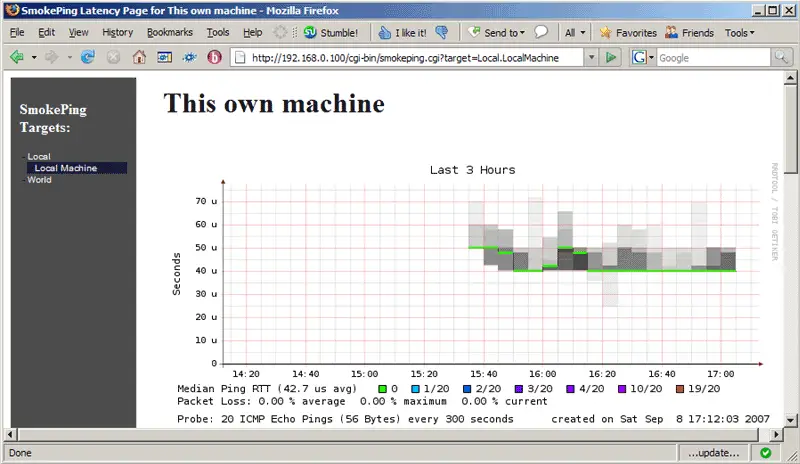Viewport: 800px width, 464px height.
Task: Click the Stop loading icon
Action: point(113,57)
